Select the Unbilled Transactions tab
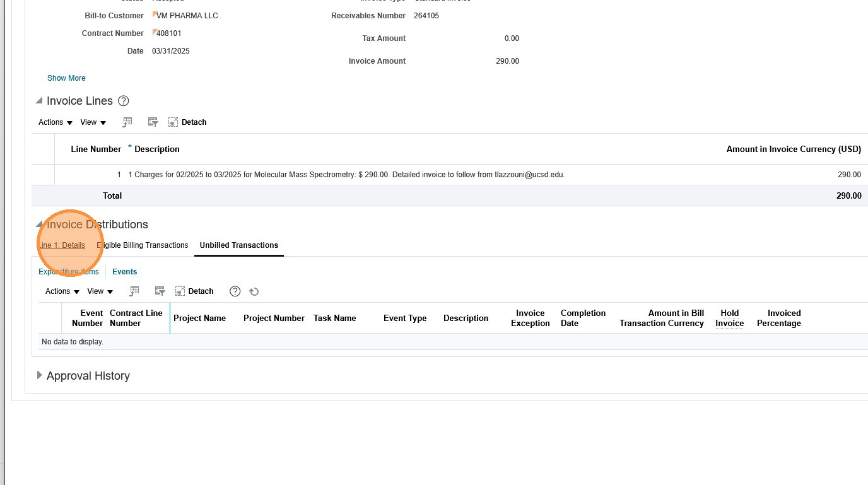 coord(239,245)
